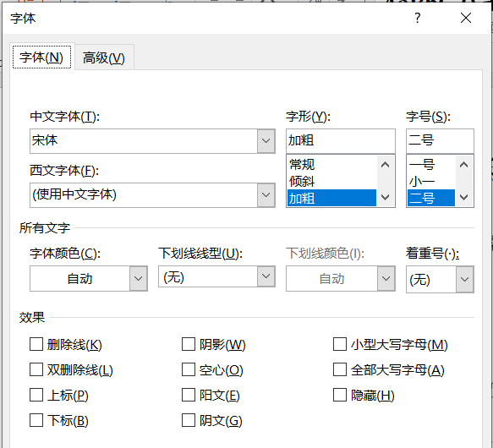Select 小一 in the 字号 list

(431, 182)
